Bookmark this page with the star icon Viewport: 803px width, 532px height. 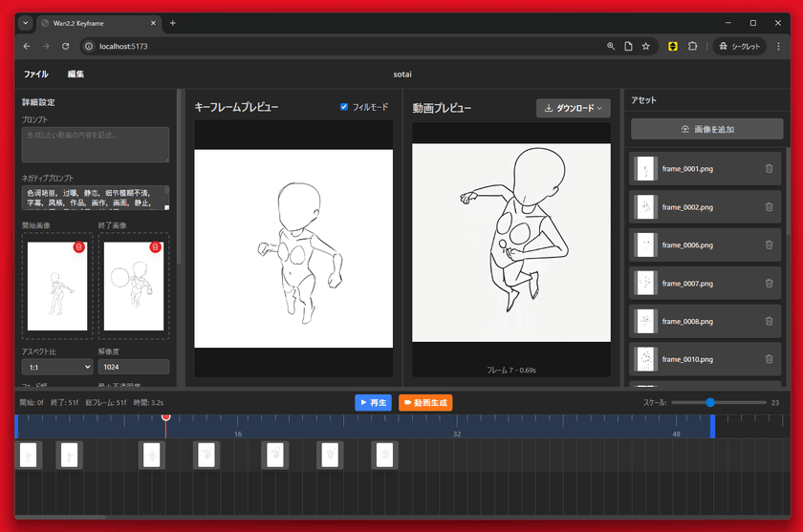click(x=646, y=46)
